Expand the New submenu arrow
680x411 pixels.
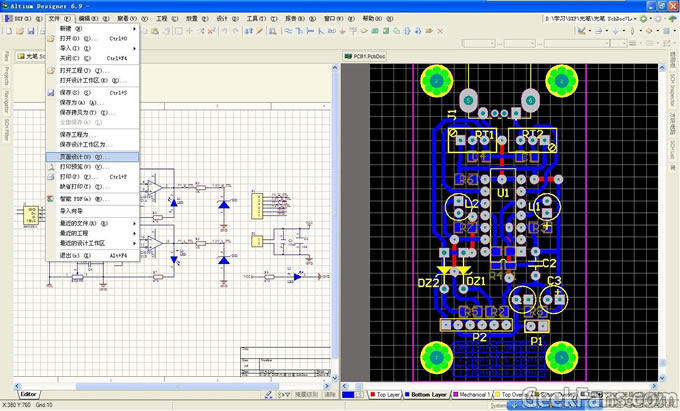click(135, 28)
